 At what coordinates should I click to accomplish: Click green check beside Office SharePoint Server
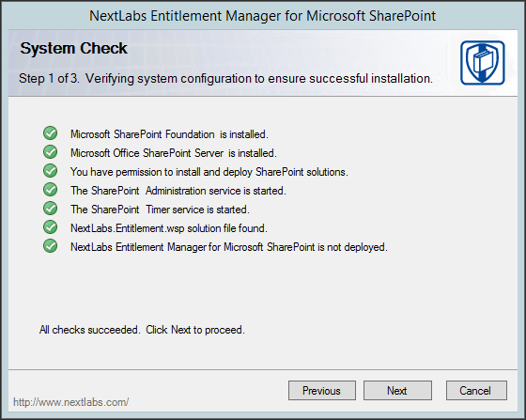coord(51,152)
